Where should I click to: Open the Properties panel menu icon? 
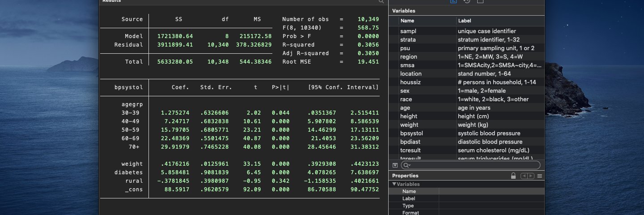click(540, 176)
